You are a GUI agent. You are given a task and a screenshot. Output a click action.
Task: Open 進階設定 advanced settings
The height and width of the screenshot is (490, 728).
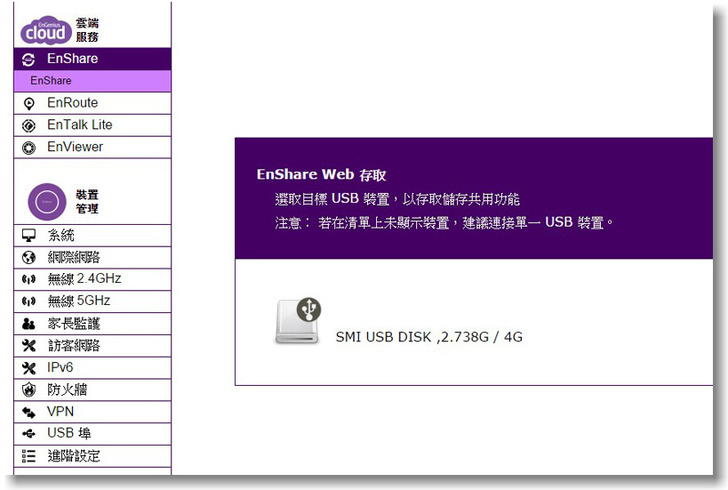point(92,456)
